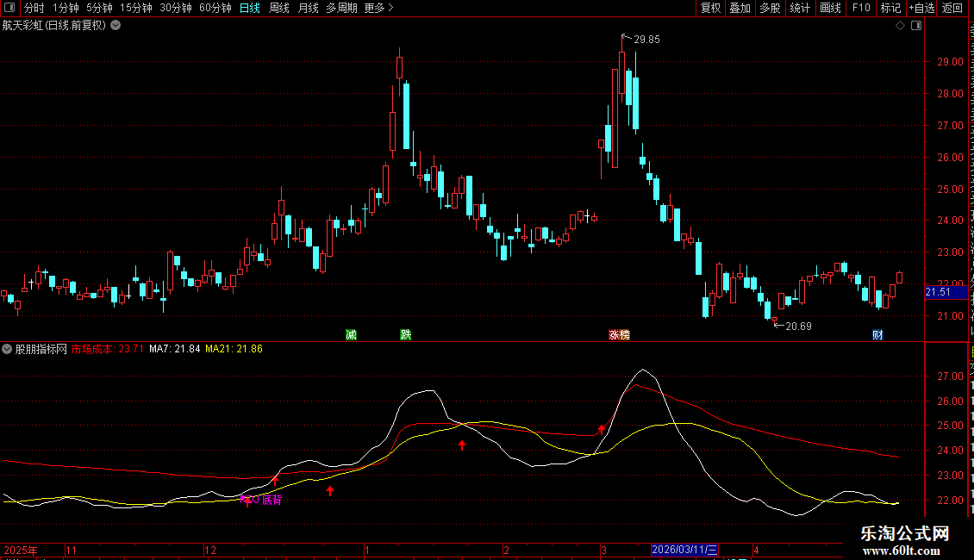Click the 涨榜 event marker

[620, 334]
